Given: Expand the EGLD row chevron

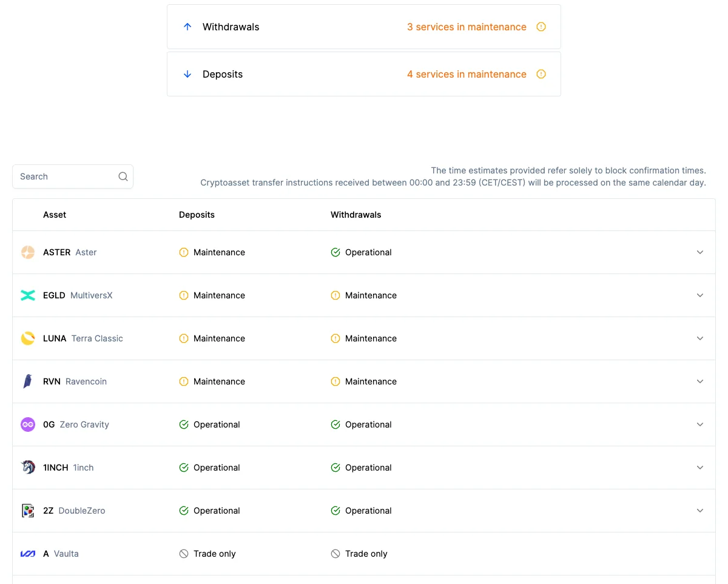Looking at the screenshot, I should coord(700,295).
